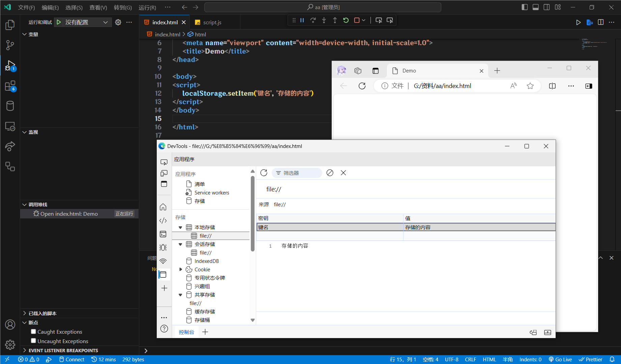Image resolution: width=621 pixels, height=364 pixels.
Task: Pause the debug session in debug toolbar
Action: pyautogui.click(x=302, y=20)
